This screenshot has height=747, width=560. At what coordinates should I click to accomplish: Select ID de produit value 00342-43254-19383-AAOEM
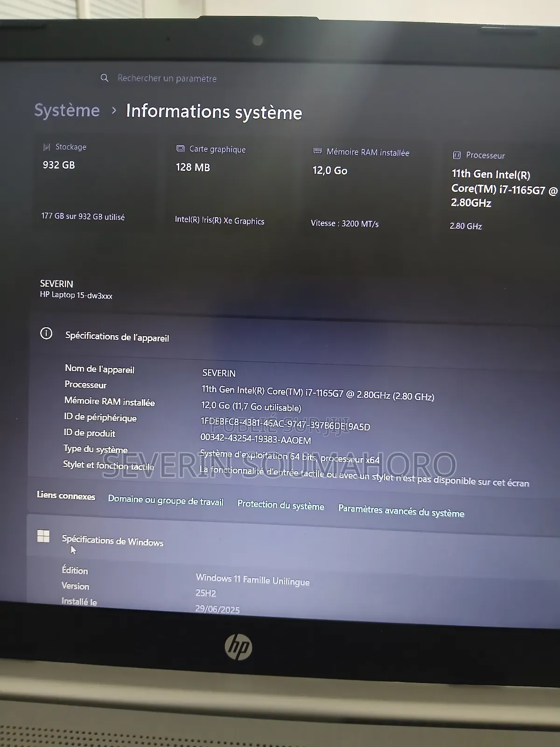[256, 438]
